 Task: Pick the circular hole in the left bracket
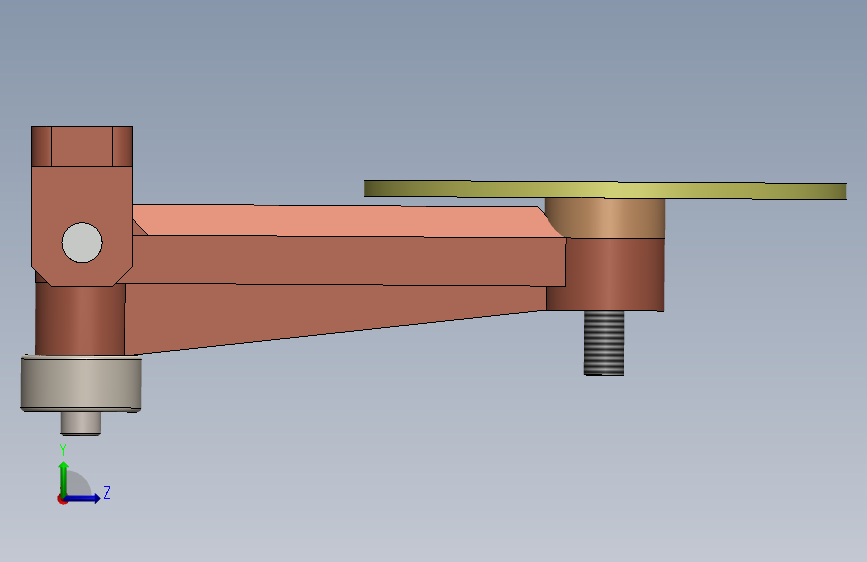pos(82,243)
